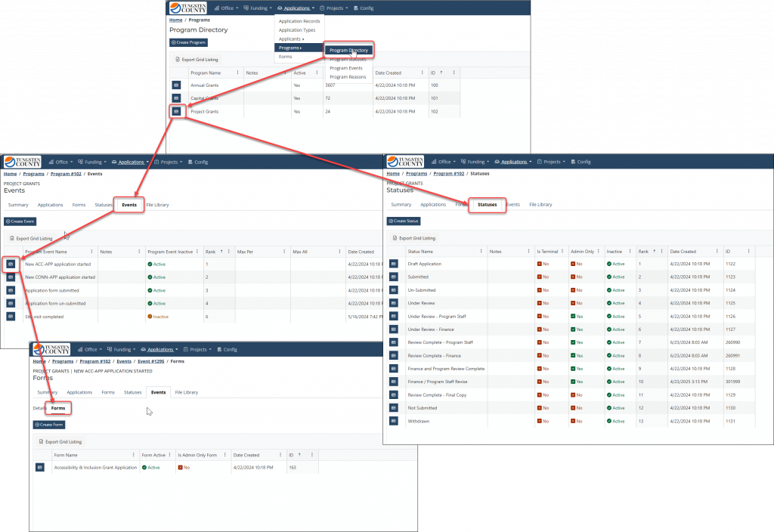Expand the Programs submenu entry

tap(299, 48)
